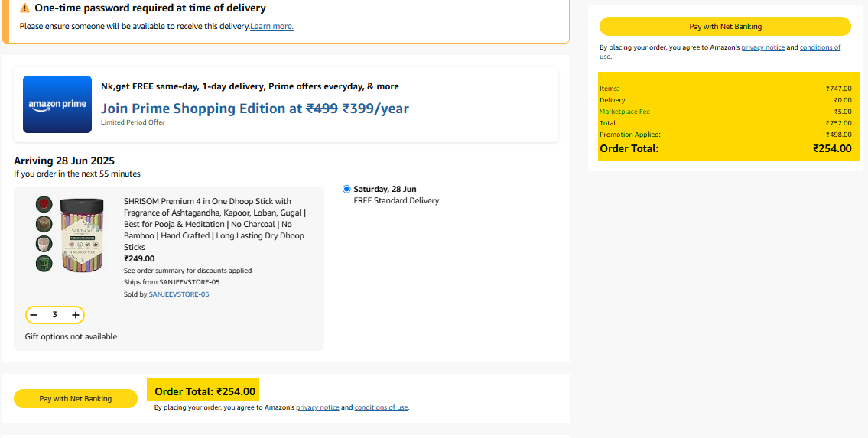This screenshot has width=868, height=438.
Task: Decrease quantity with the minus icon
Action: 34,315
